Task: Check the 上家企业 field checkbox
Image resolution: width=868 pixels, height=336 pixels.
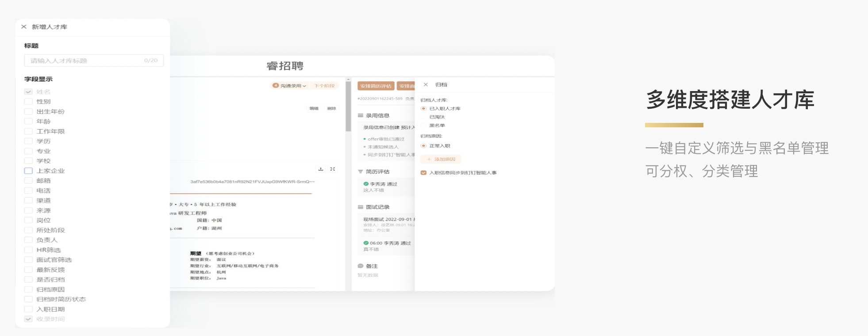Action: [28, 171]
